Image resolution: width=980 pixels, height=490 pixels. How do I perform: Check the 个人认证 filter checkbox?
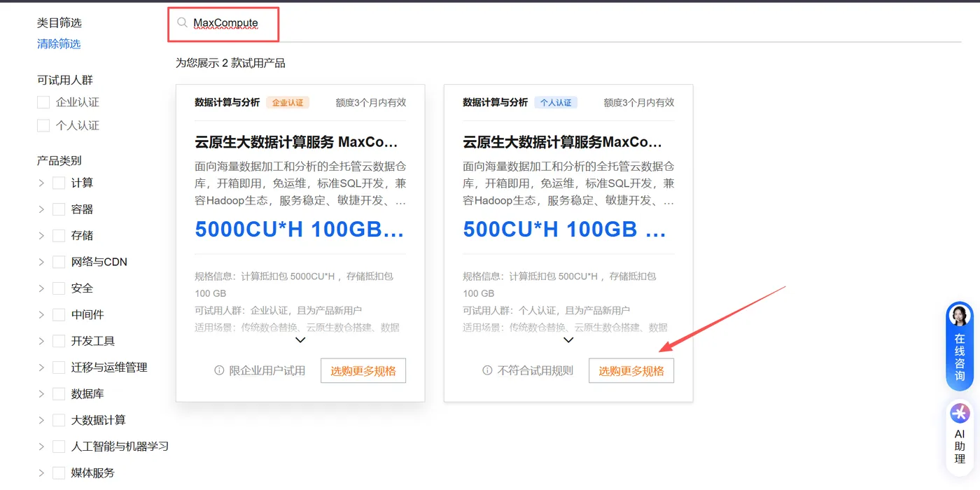[43, 125]
